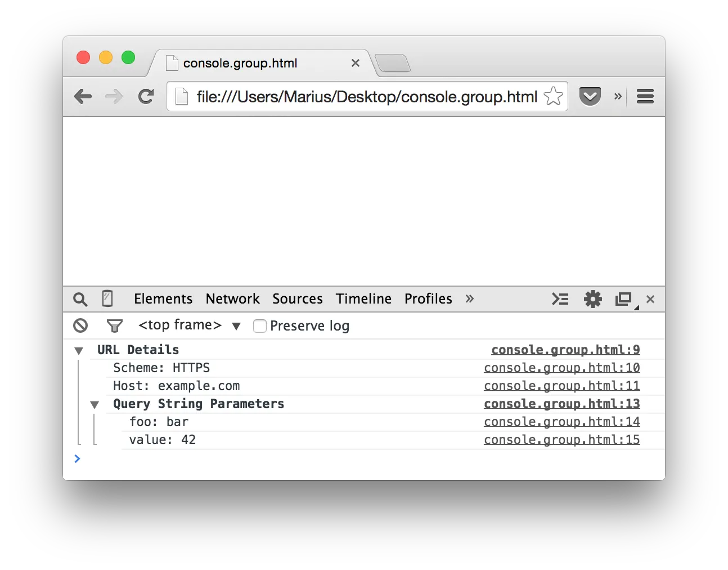This screenshot has height=570, width=728.
Task: Show the console drawer icon
Action: coord(560,299)
